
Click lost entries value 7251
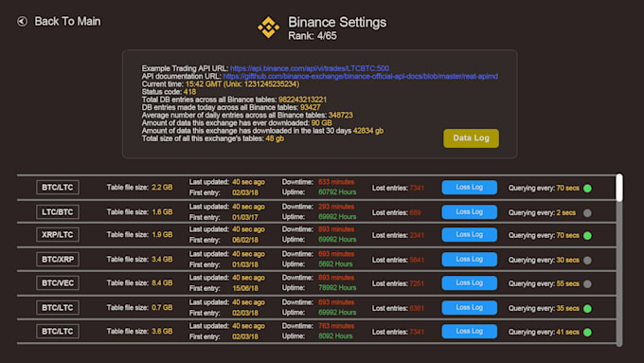point(417,284)
